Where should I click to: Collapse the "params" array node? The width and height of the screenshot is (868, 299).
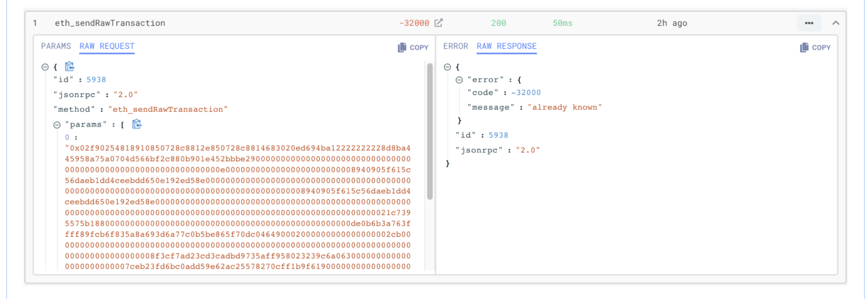(x=57, y=125)
